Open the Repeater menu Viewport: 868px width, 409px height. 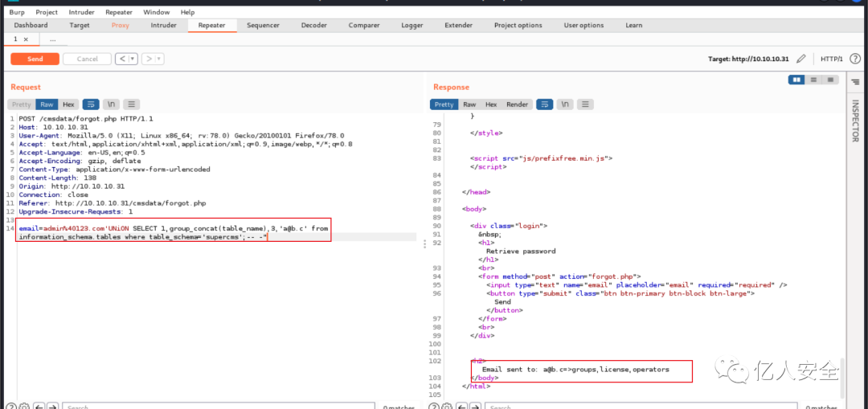118,12
